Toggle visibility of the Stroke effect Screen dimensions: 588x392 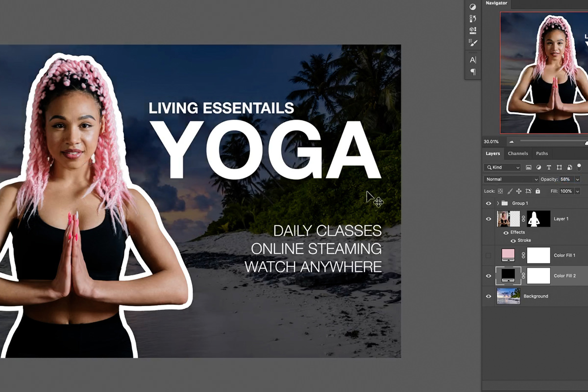point(513,241)
